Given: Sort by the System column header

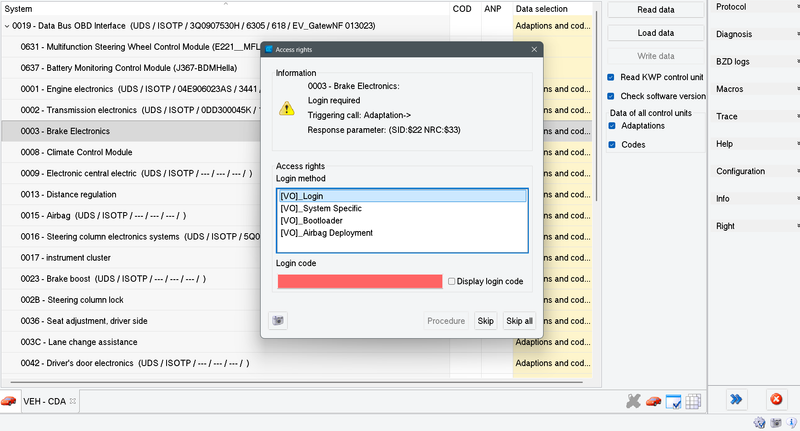Looking at the screenshot, I should [224, 9].
